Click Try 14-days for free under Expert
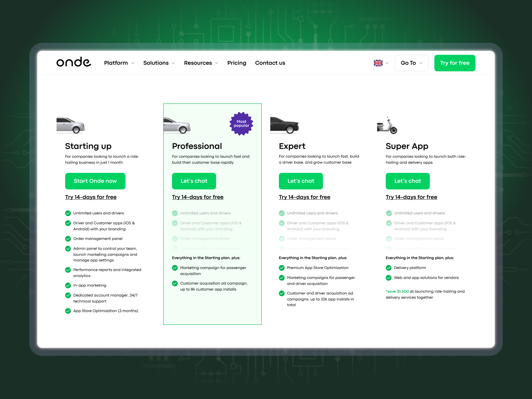The height and width of the screenshot is (399, 532). [x=305, y=197]
